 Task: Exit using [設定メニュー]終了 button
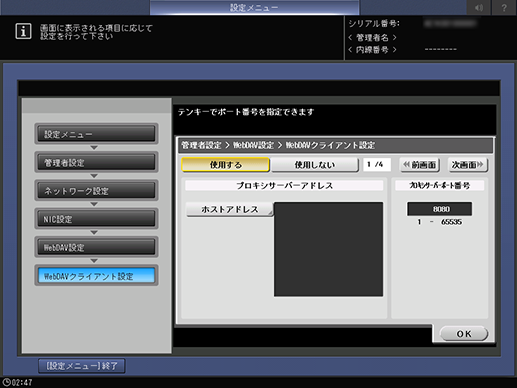tap(82, 366)
